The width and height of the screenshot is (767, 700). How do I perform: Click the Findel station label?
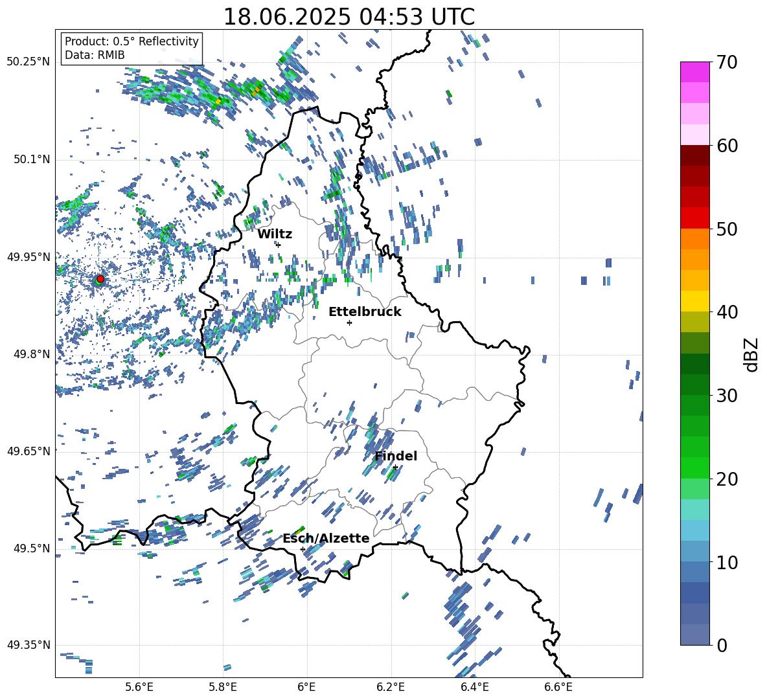pyautogui.click(x=396, y=456)
